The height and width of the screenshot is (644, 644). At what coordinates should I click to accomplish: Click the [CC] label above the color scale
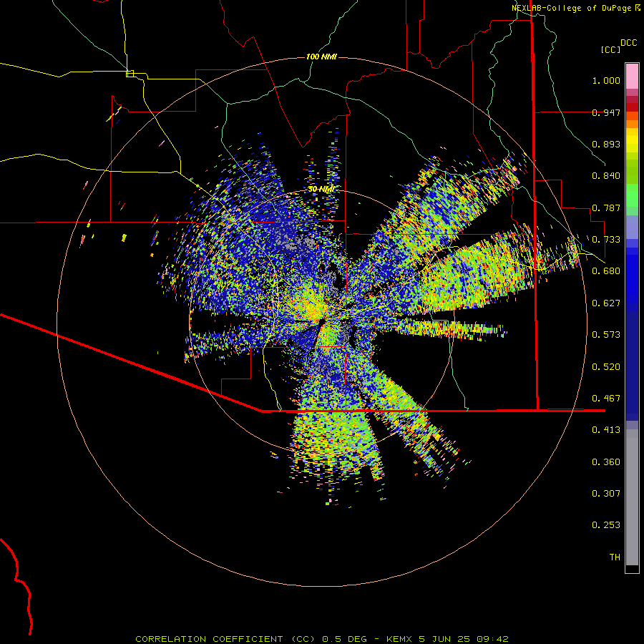(611, 49)
